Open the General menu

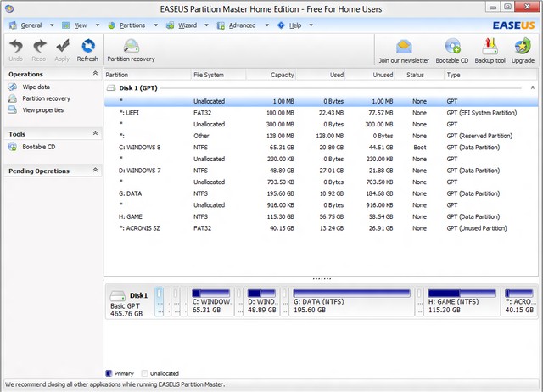coord(31,25)
